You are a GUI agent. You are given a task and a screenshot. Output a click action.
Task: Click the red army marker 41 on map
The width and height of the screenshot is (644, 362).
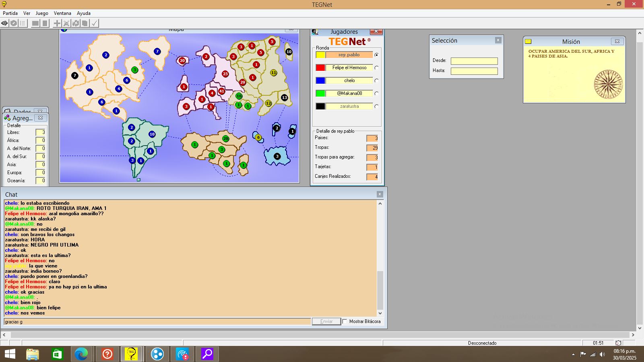tap(221, 91)
